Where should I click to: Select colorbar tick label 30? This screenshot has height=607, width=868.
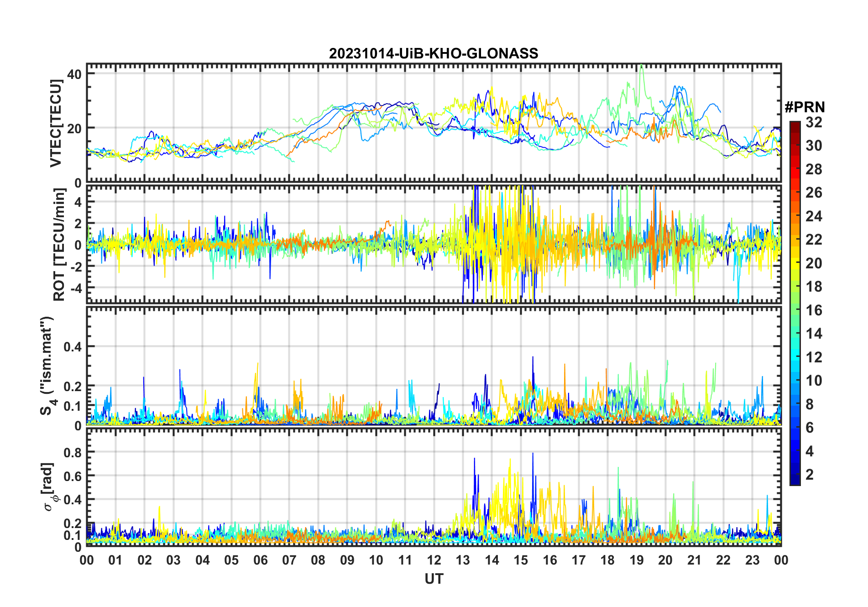814,146
